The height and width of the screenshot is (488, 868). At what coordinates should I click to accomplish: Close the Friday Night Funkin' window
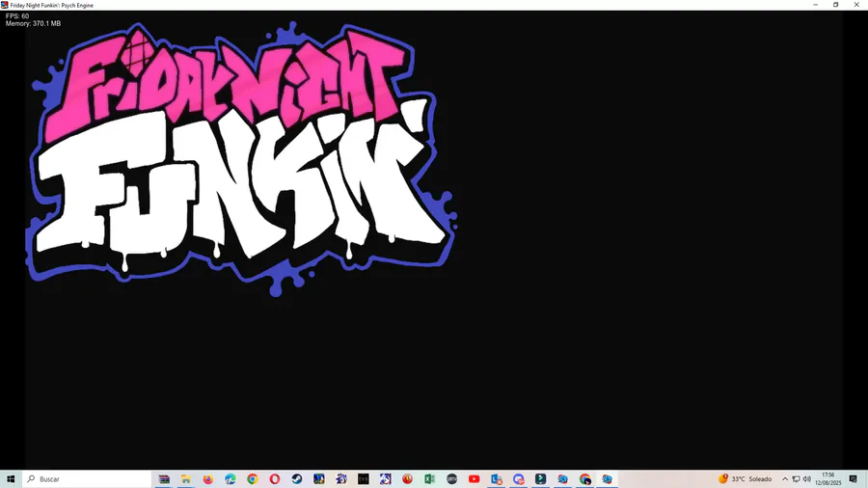click(856, 5)
